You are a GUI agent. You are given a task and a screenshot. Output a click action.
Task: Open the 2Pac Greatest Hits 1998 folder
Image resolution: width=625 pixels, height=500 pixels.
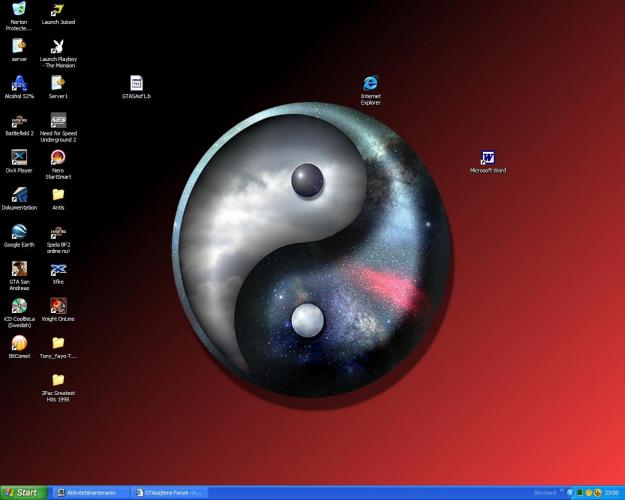(x=58, y=380)
